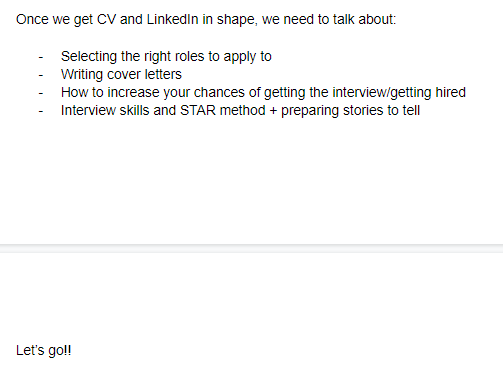Screen dimensions: 503x371
Task: Click the word "about:" ending first sentence
Action: tap(377, 19)
